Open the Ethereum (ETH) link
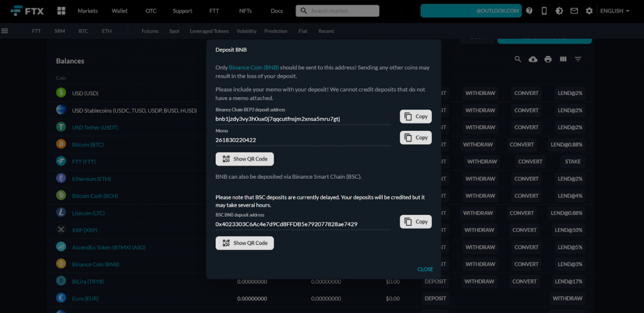The height and width of the screenshot is (313, 644). [91, 179]
